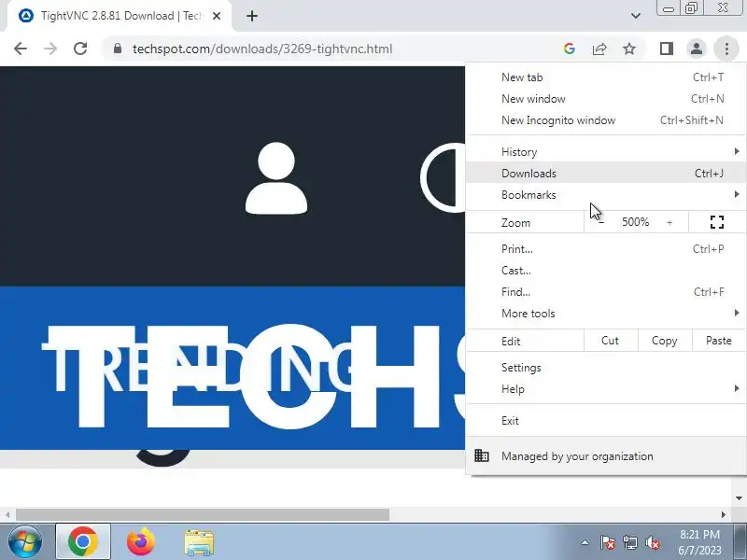Close the TightVNC download tab

217,16
